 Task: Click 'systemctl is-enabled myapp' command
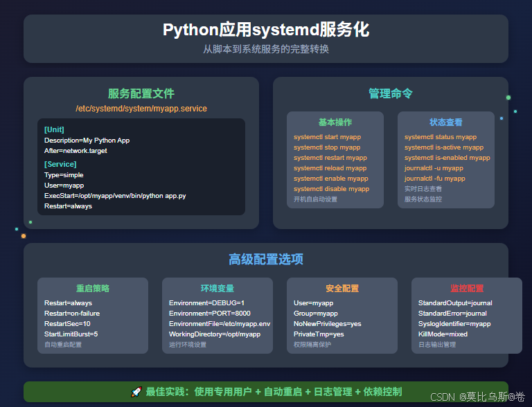coord(447,158)
